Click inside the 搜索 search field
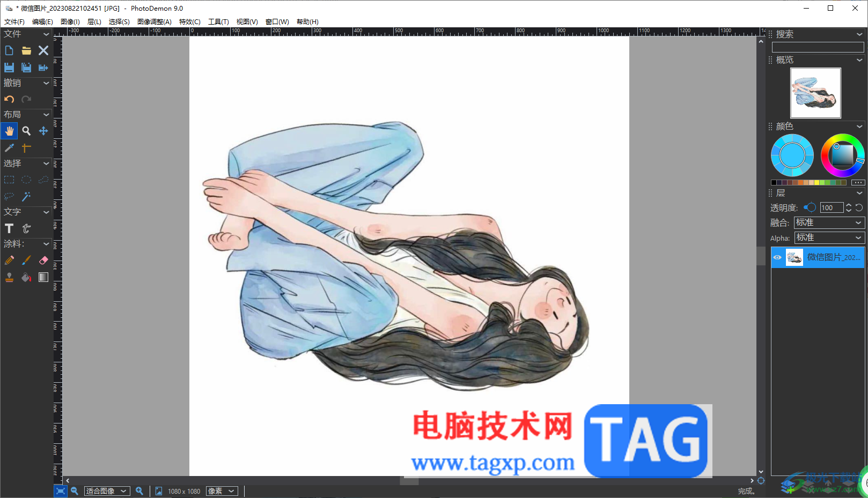This screenshot has width=868, height=498. click(818, 47)
